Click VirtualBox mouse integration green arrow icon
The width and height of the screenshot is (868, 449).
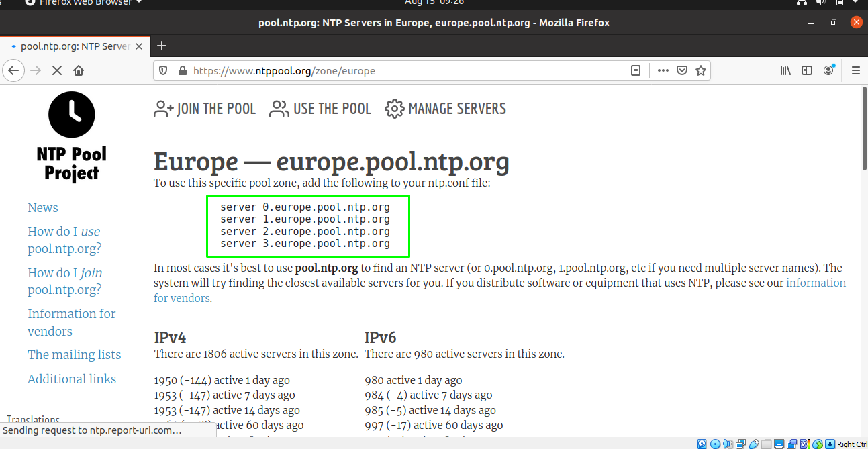(x=817, y=444)
